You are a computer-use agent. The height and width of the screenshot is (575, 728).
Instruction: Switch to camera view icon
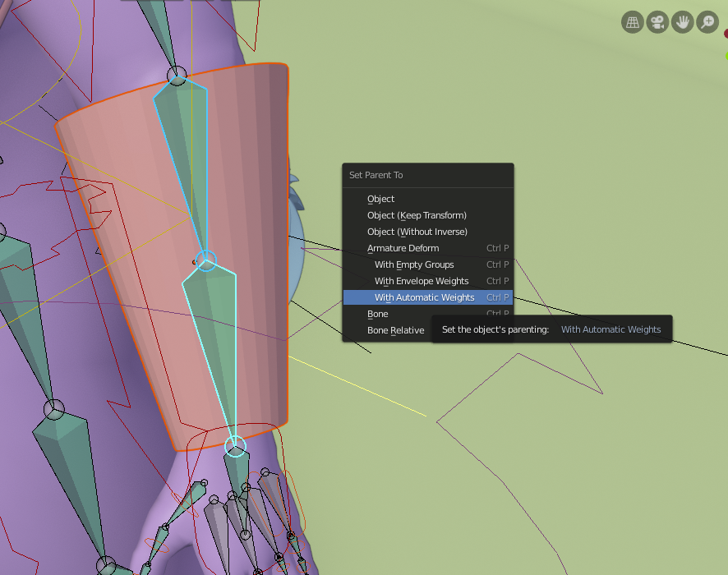tap(657, 22)
